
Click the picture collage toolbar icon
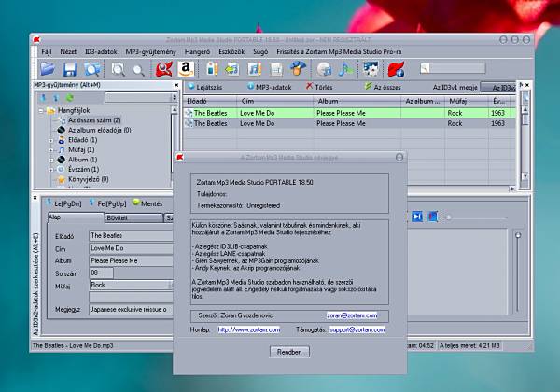coord(371,68)
